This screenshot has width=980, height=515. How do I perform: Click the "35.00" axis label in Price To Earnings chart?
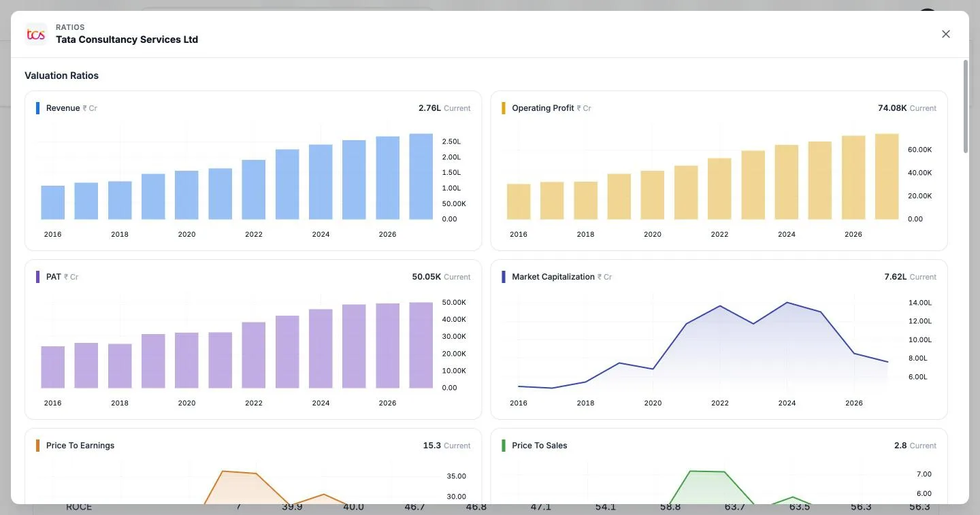tap(457, 476)
